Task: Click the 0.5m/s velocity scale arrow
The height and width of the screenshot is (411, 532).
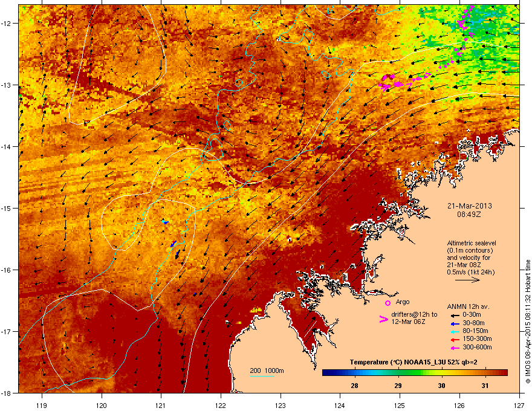Action: pos(467,280)
